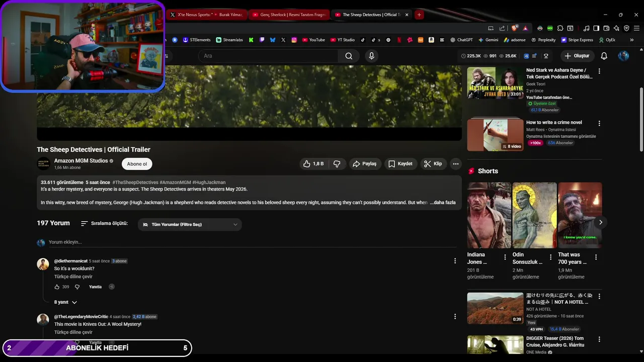
Task: Open options for 'That was 700 years' short
Action: coord(596,257)
